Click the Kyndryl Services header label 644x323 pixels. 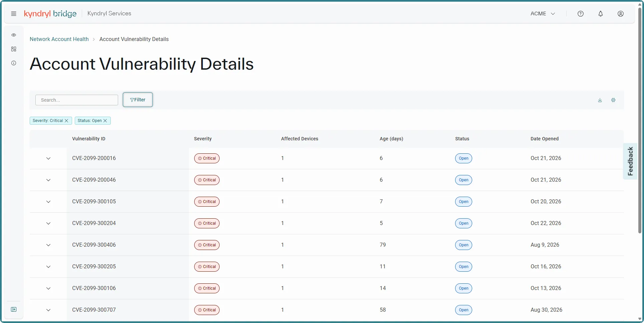pos(109,13)
